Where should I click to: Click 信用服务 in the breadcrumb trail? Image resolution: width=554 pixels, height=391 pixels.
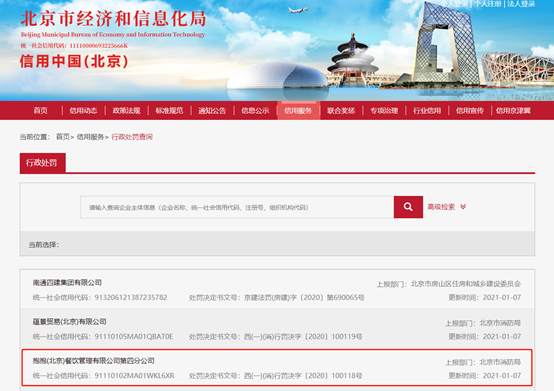coord(90,137)
